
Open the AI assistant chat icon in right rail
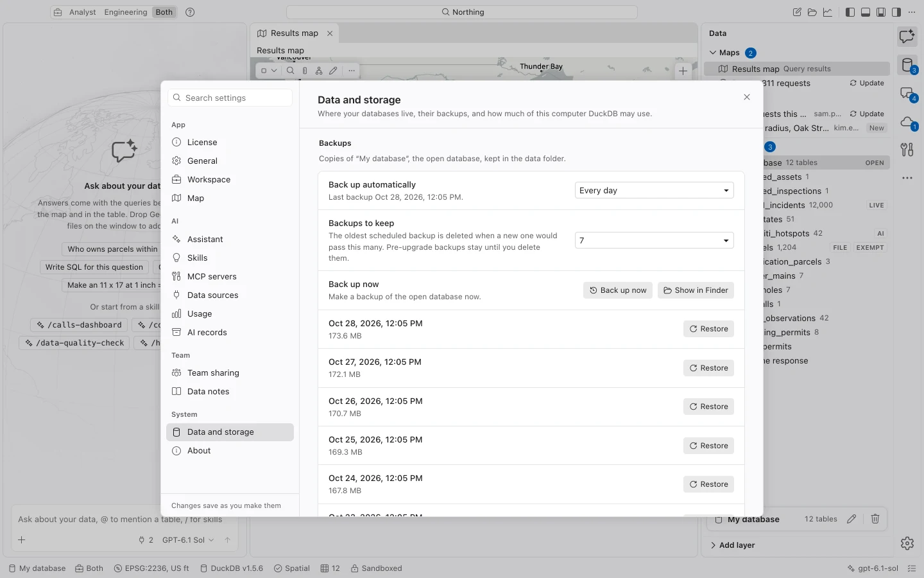coord(907,37)
